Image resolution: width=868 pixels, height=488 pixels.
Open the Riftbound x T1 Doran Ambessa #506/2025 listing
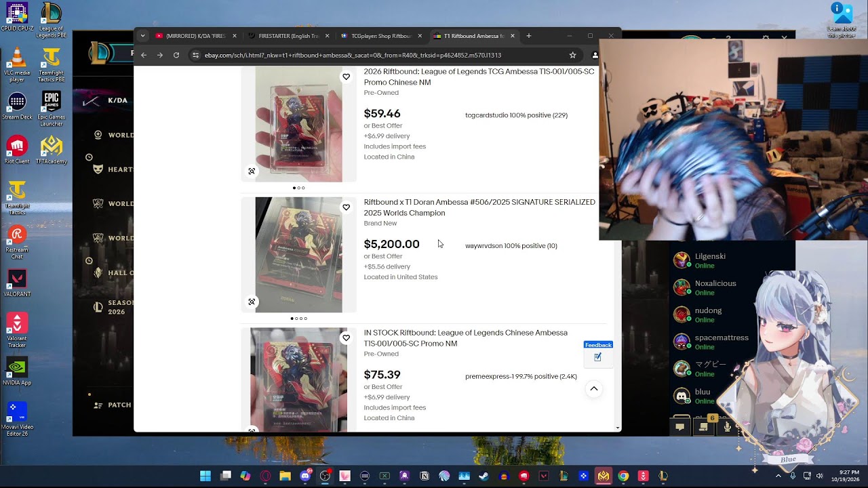(479, 207)
